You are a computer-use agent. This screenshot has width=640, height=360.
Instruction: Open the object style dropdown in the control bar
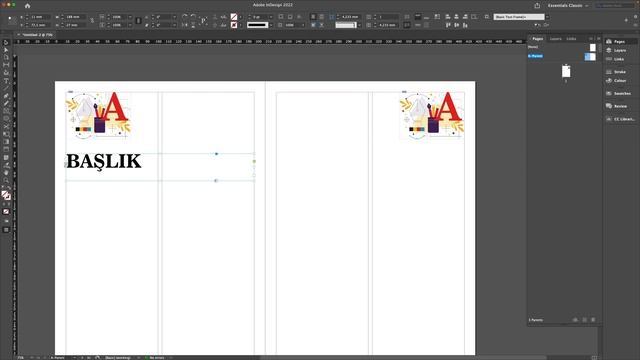click(547, 17)
